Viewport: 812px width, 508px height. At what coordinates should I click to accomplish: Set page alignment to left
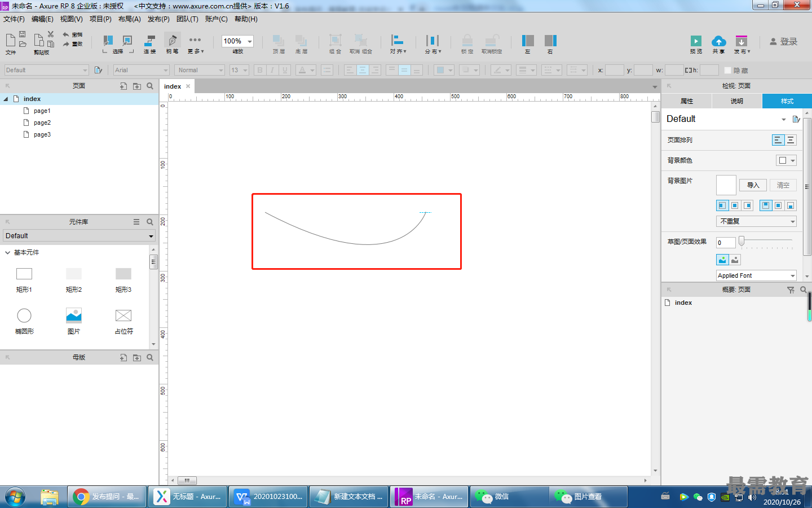pyautogui.click(x=778, y=140)
